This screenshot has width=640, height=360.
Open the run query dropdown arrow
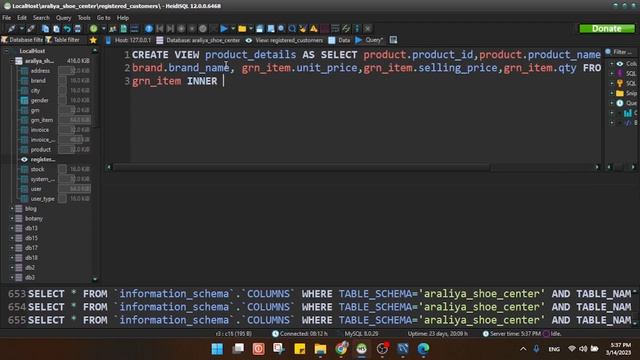[233, 29]
